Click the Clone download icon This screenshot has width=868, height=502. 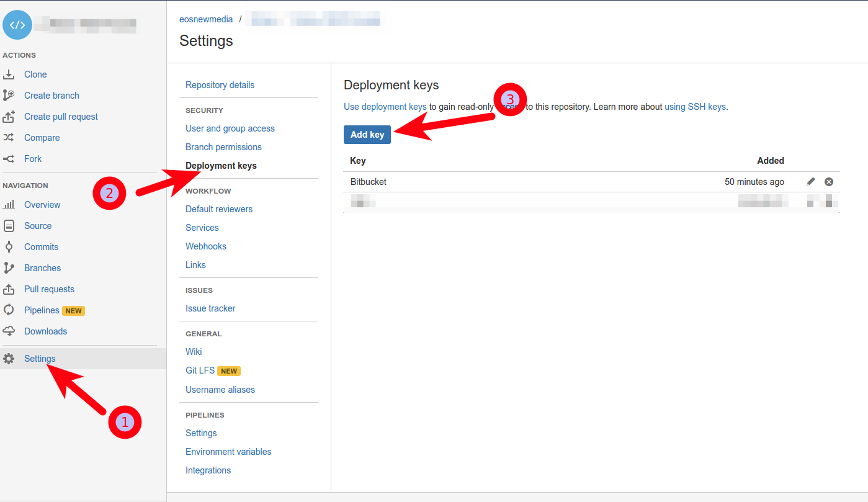pyautogui.click(x=9, y=74)
